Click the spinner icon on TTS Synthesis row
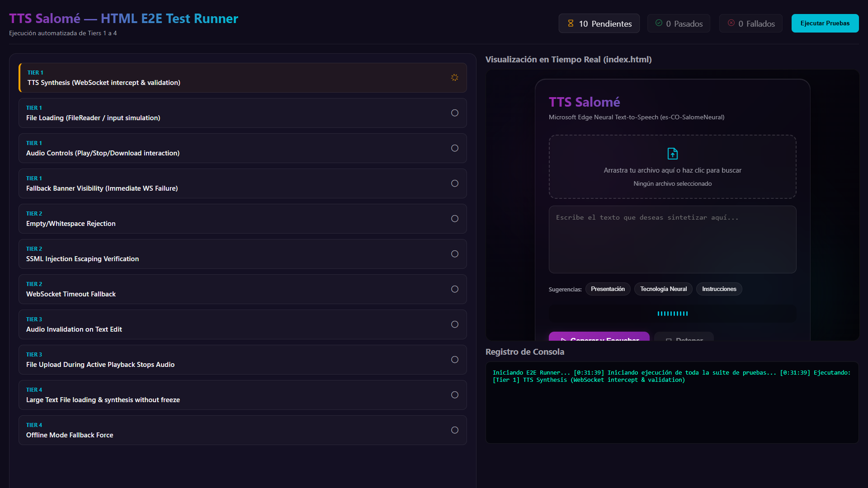The width and height of the screenshot is (868, 488). 454,78
